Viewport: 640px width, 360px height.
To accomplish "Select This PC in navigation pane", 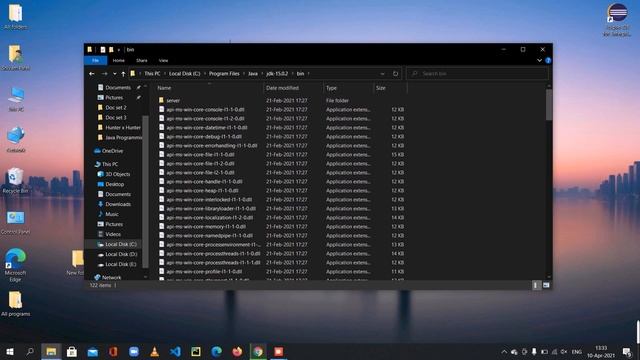I will (x=106, y=164).
